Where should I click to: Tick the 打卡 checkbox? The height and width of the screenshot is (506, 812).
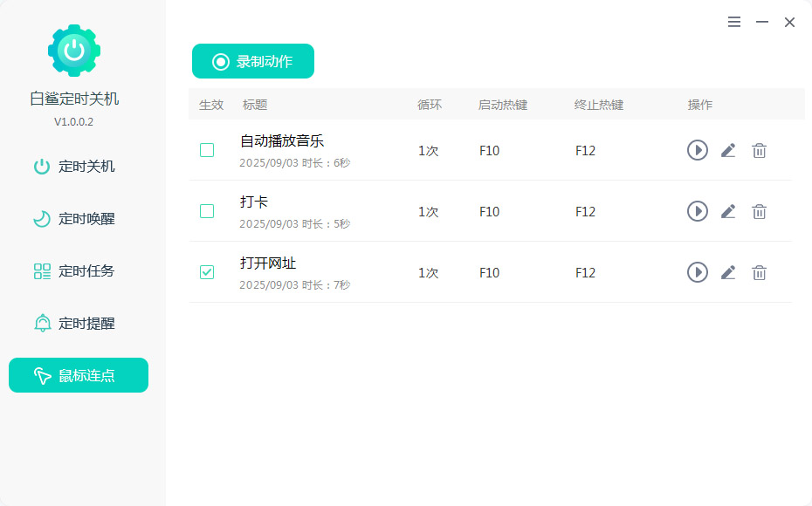[207, 211]
